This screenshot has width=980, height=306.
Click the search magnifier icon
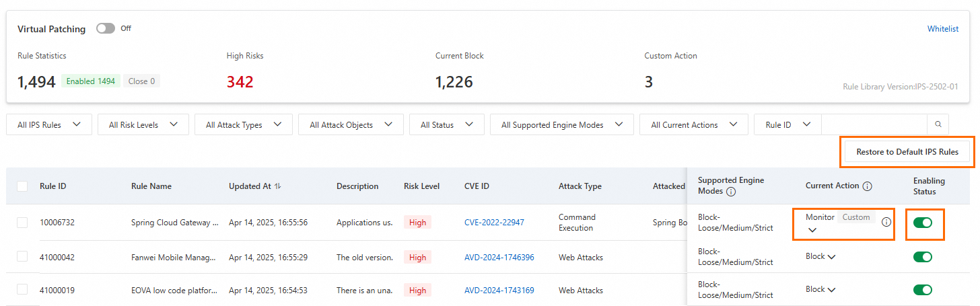pyautogui.click(x=938, y=124)
